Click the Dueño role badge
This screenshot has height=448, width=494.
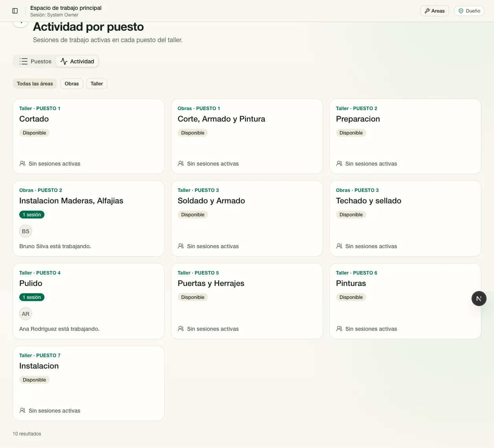point(469,11)
